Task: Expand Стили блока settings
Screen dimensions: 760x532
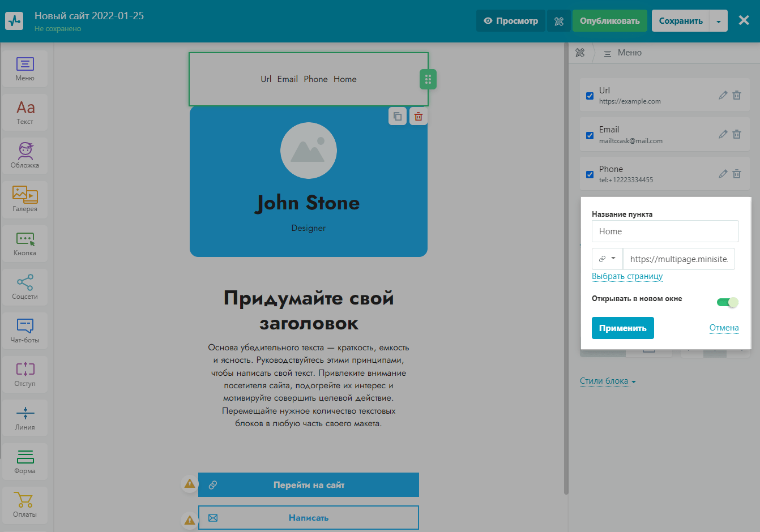Action: point(608,381)
